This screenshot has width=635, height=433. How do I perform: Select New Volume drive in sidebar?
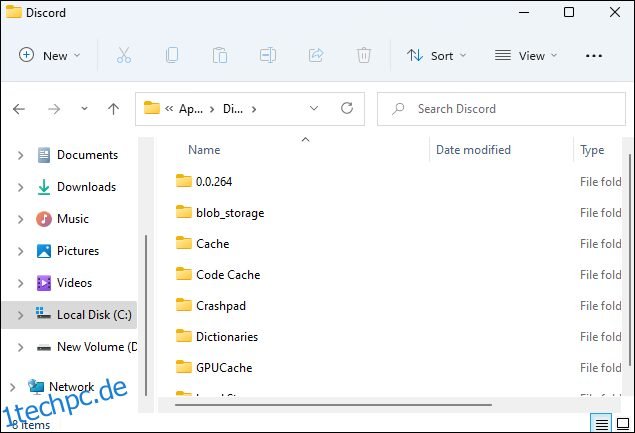tap(97, 347)
